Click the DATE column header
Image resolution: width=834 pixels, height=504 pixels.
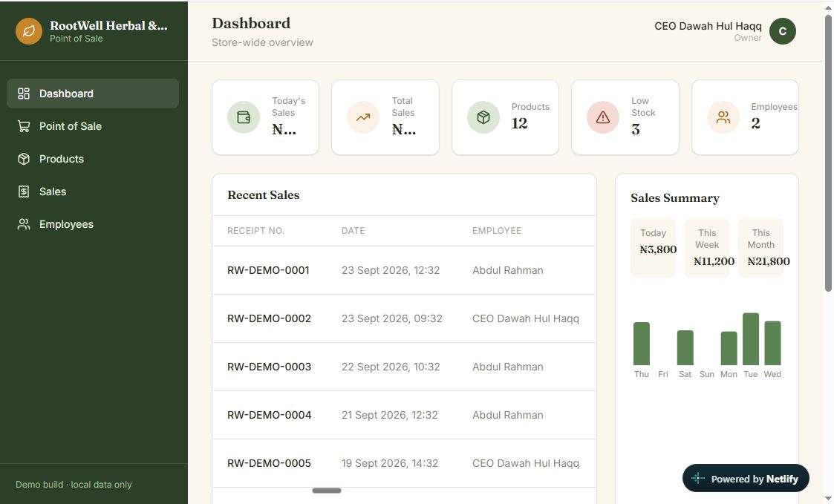(354, 231)
